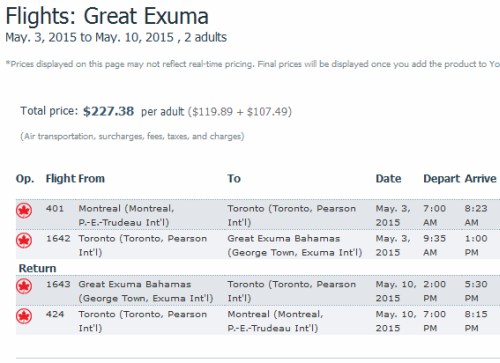This screenshot has width=500, height=363.
Task: Click the real-time pricing disclaimer text
Action: point(253,64)
